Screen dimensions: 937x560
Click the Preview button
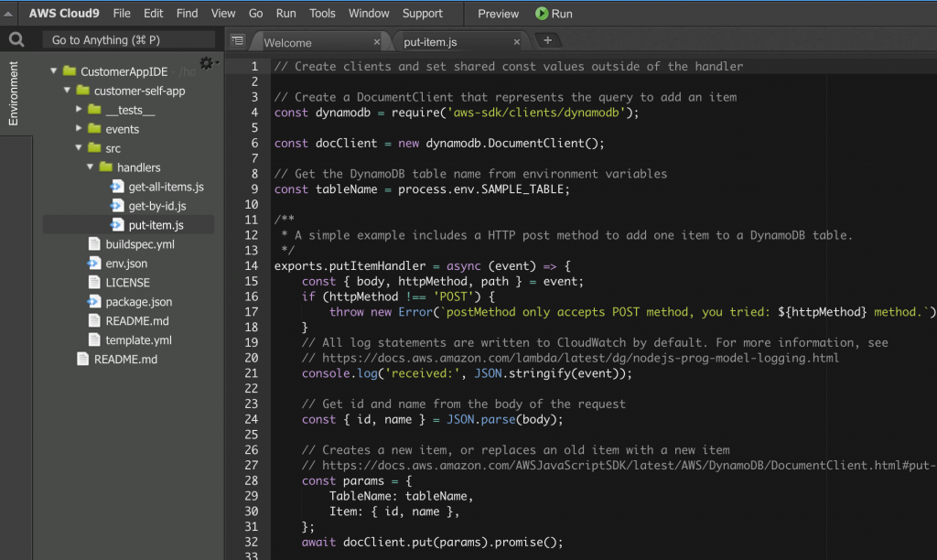click(x=498, y=14)
